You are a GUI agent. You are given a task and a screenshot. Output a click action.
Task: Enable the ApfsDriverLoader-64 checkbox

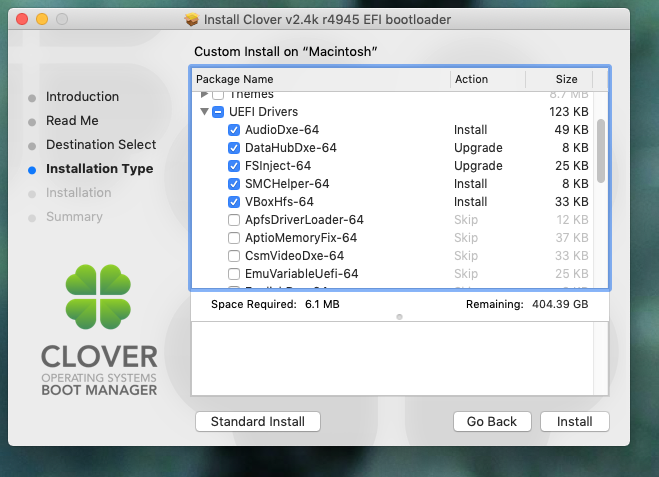pos(234,220)
